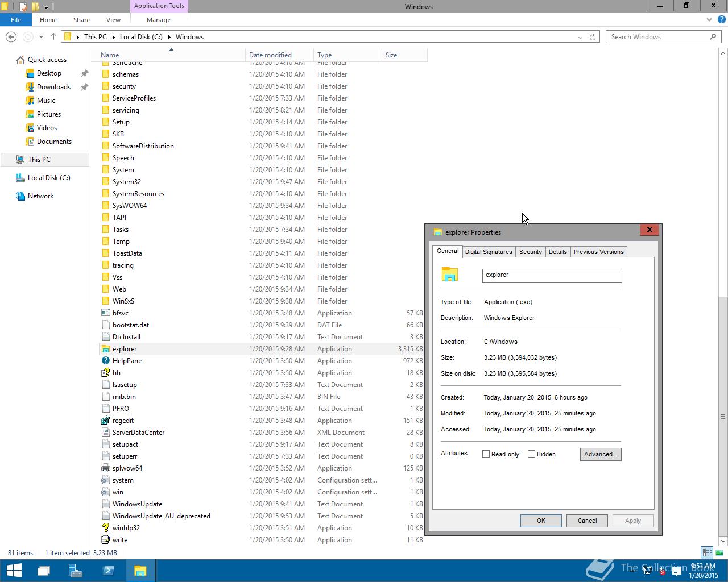Refresh the Windows folder view
The height and width of the screenshot is (582, 728).
(x=592, y=37)
